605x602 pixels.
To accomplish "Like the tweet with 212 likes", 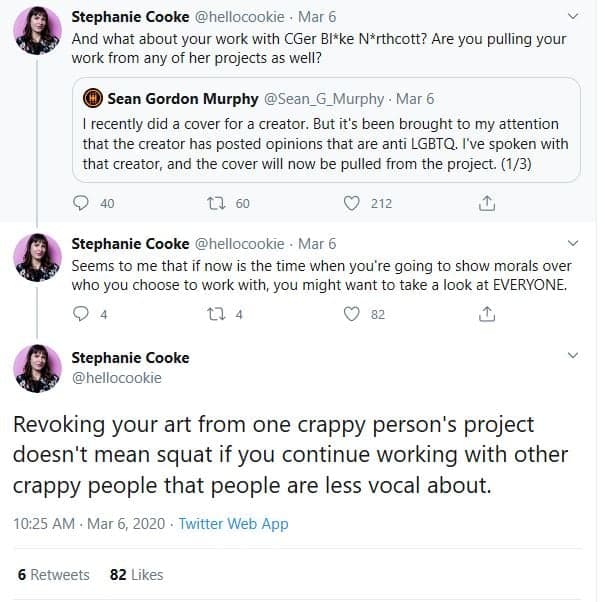I will pyautogui.click(x=352, y=203).
